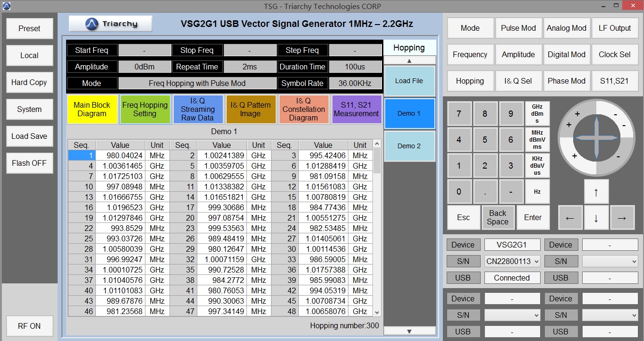Click the Preset button
This screenshot has width=644, height=341.
coord(29,28)
